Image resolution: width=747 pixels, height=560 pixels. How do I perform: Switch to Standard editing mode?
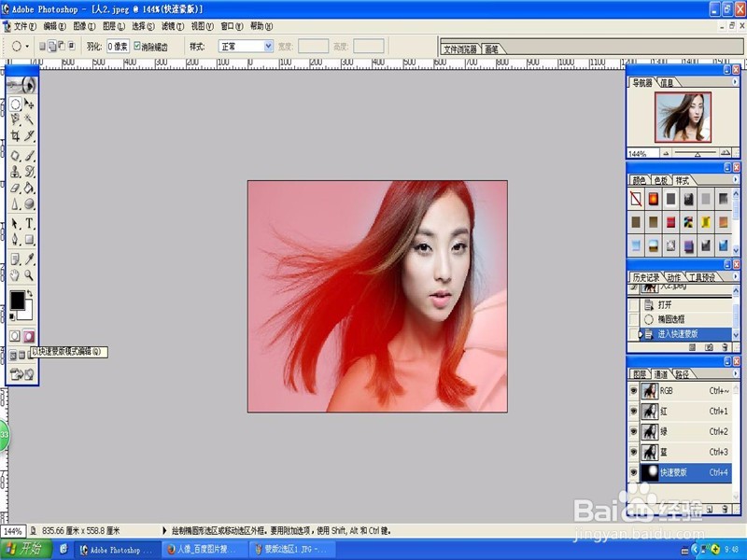tap(15, 336)
